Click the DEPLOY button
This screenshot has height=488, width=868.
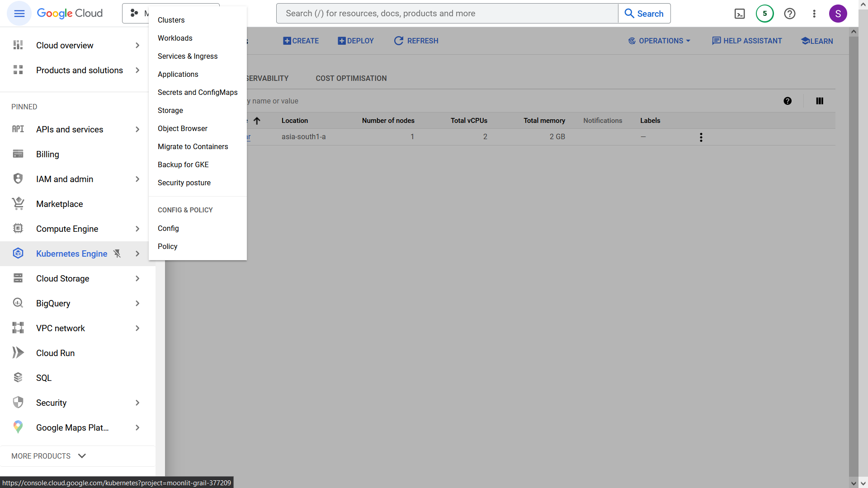click(356, 41)
